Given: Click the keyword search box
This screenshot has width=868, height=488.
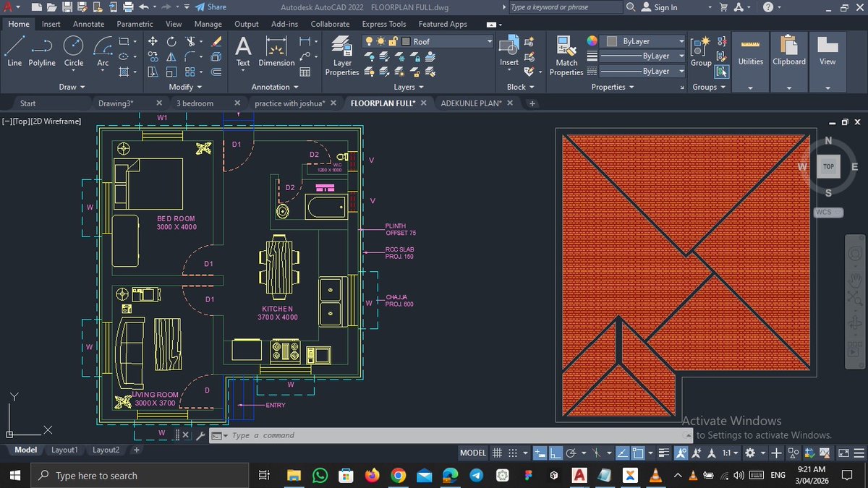Looking at the screenshot, I should 565,7.
